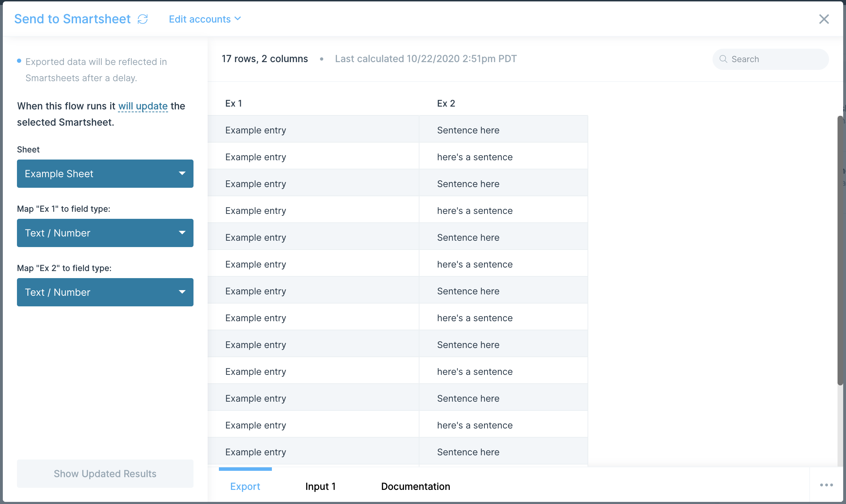The image size is (846, 504).
Task: Click the Sheet label above the dropdown
Action: click(28, 150)
